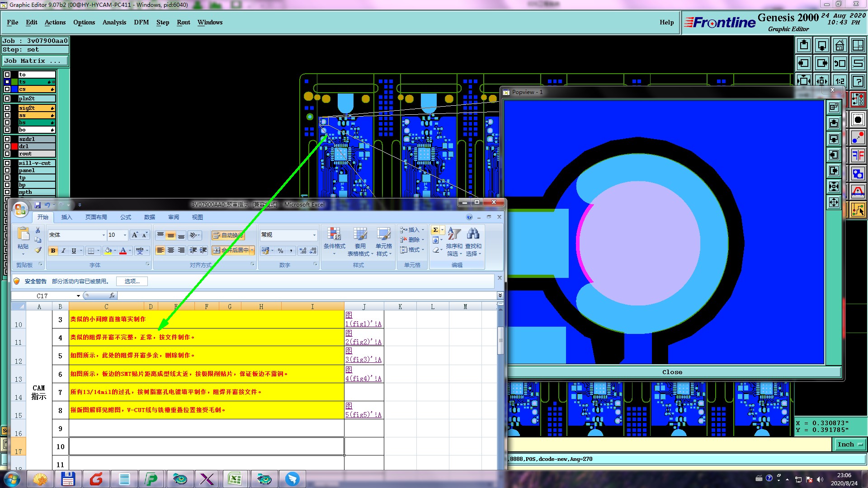The width and height of the screenshot is (868, 488).
Task: Click the 1:2 zoom scale icon
Action: (x=840, y=81)
